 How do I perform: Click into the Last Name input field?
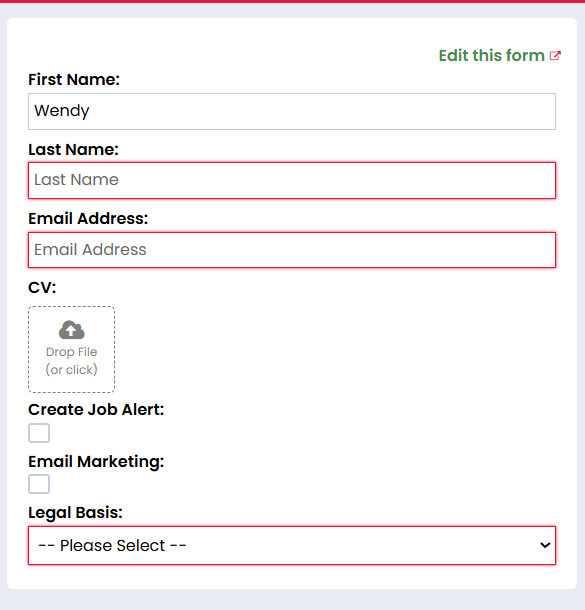(292, 181)
